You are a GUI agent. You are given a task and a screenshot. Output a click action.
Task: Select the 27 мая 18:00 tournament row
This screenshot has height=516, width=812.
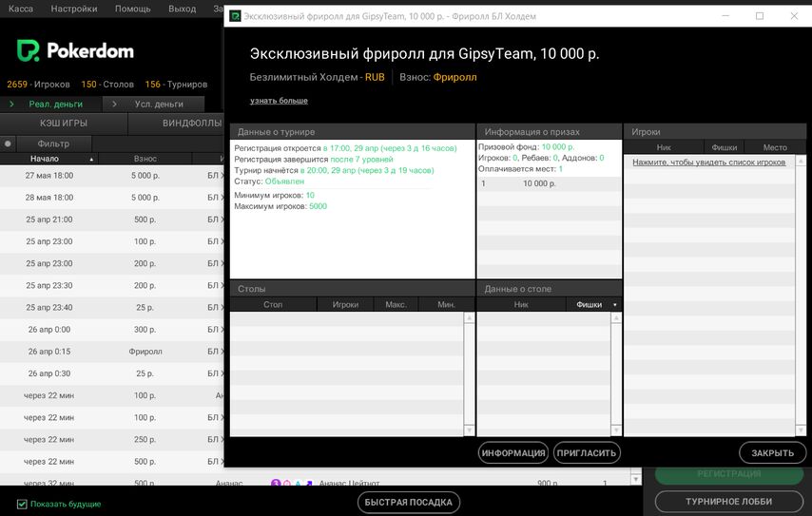112,176
